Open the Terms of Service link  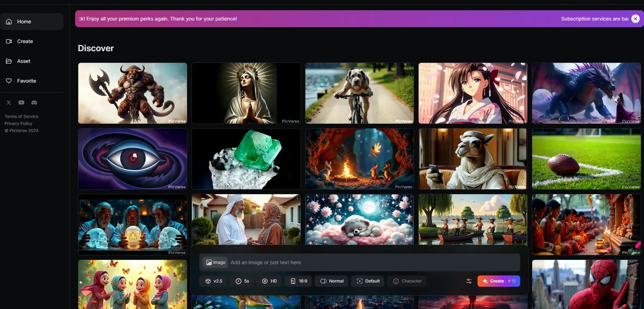[x=22, y=117]
